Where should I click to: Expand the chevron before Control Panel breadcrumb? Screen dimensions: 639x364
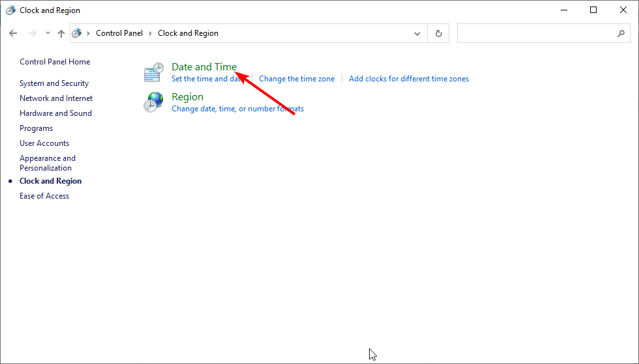(x=88, y=33)
